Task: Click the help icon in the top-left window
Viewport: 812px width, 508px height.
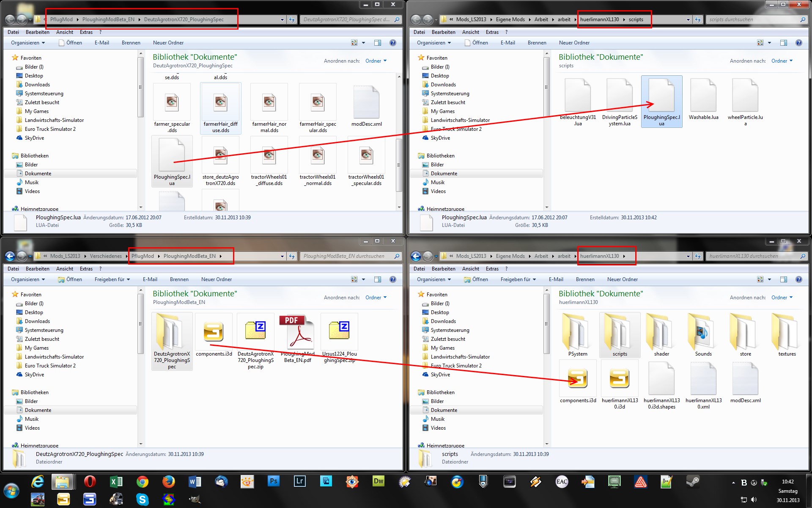Action: (393, 43)
